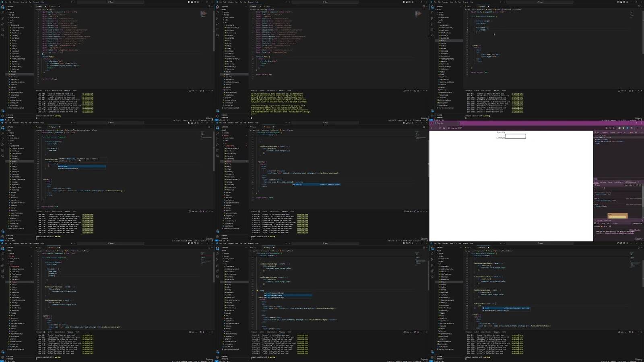This screenshot has height=362, width=644.
Task: Select Terminal panel tab in the frame with yellow error text
Action: point(282,91)
